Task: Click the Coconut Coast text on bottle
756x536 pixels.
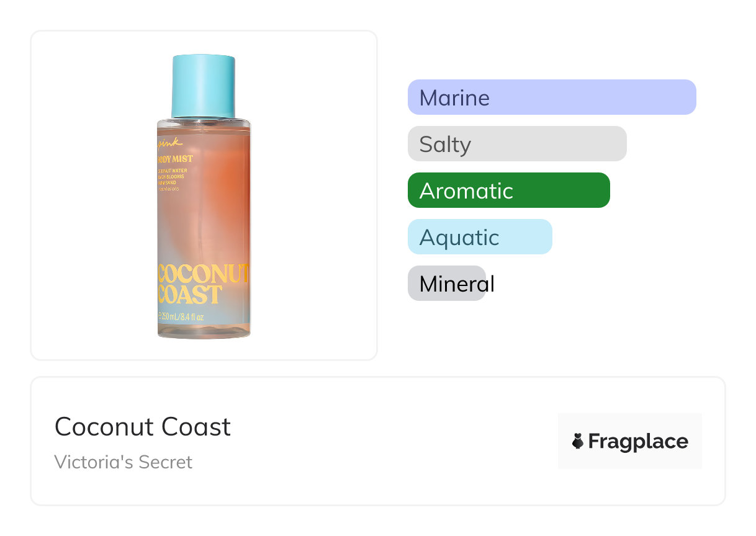Action: point(202,284)
